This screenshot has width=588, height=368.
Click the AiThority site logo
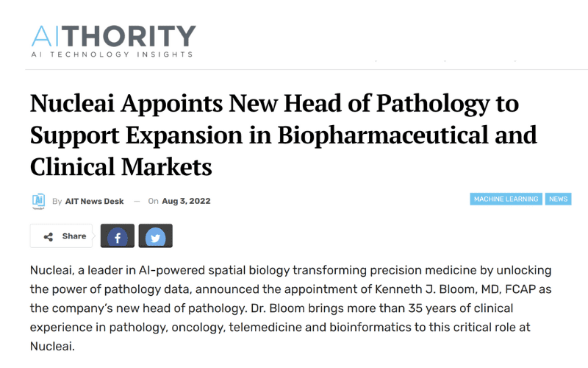point(113,41)
